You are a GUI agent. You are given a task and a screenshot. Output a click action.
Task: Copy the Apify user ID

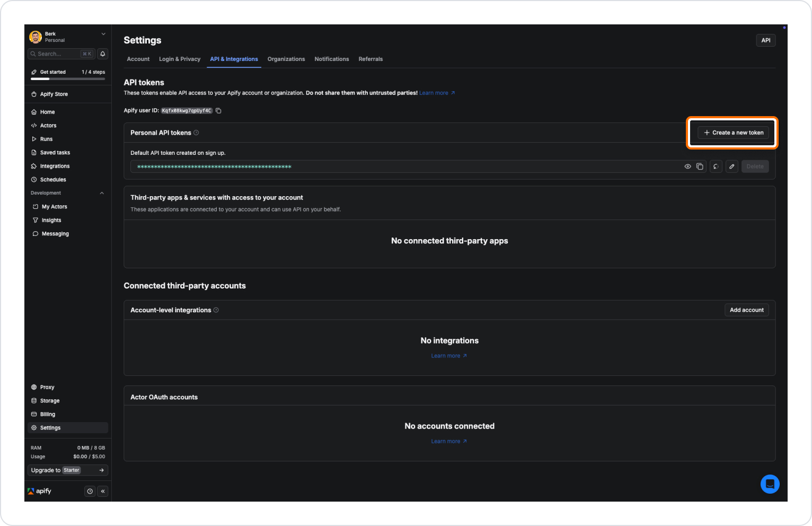pos(218,111)
